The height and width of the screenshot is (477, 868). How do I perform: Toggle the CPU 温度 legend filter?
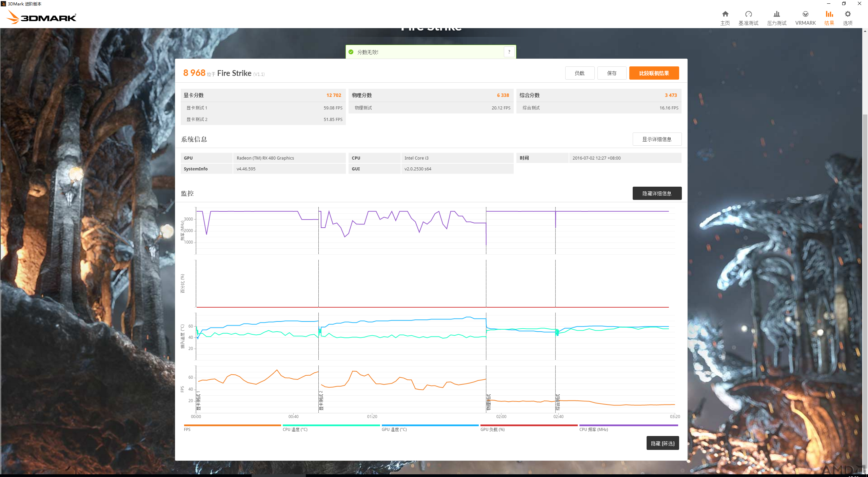tap(331, 428)
